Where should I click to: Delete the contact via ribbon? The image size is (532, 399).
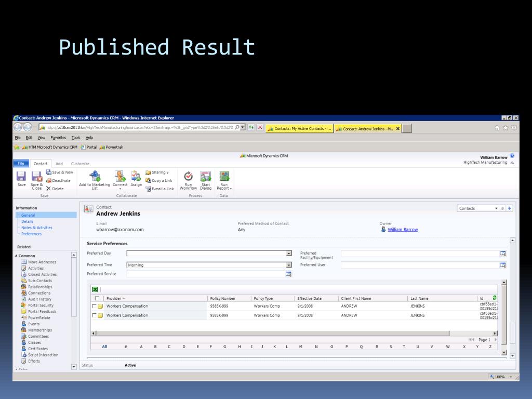(55, 189)
